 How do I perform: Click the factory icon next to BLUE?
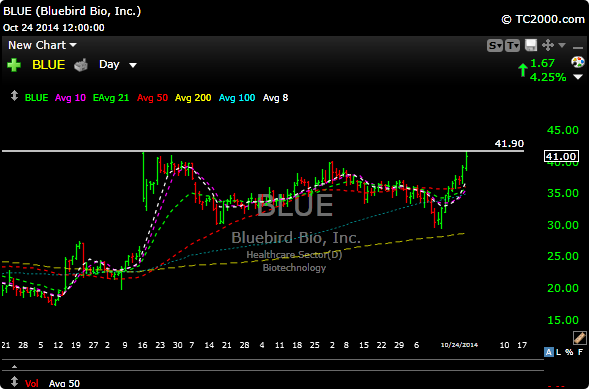[81, 65]
